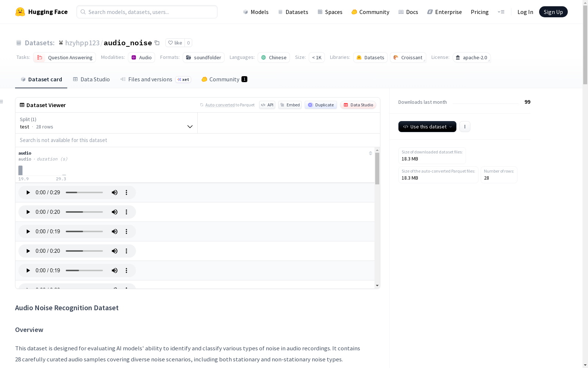Click the page vertical scrollbar
The image size is (588, 368).
coord(585,45)
